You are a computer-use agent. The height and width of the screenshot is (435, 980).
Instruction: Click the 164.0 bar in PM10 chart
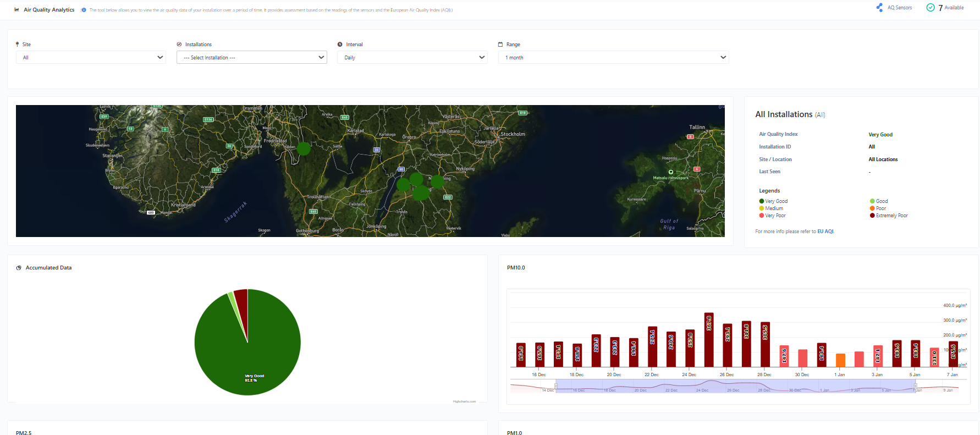tap(521, 355)
